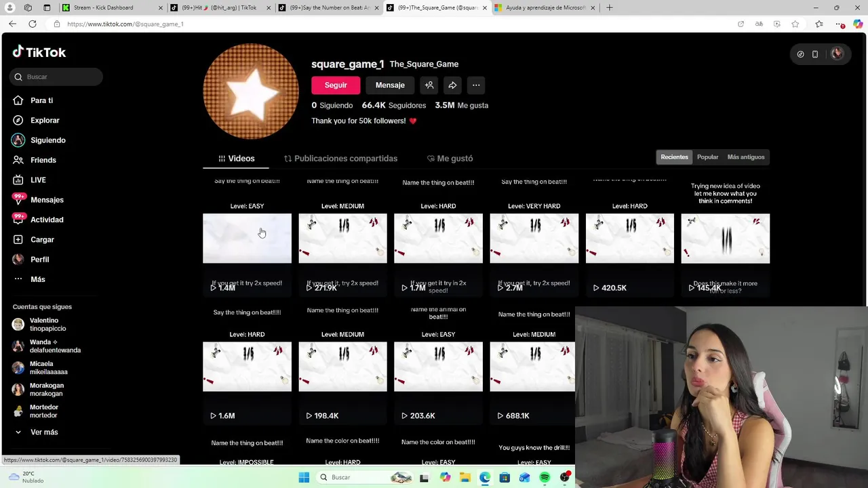Open a new browser tab

coord(609,7)
